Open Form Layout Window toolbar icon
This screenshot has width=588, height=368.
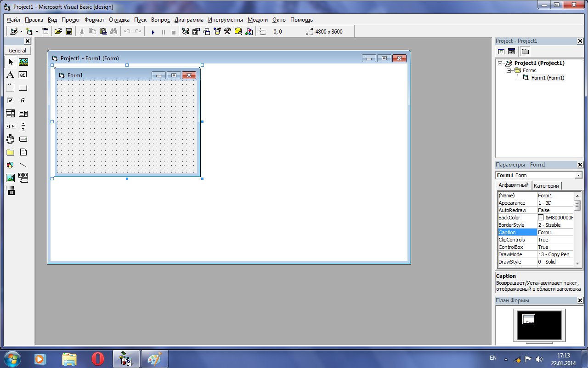tap(207, 31)
